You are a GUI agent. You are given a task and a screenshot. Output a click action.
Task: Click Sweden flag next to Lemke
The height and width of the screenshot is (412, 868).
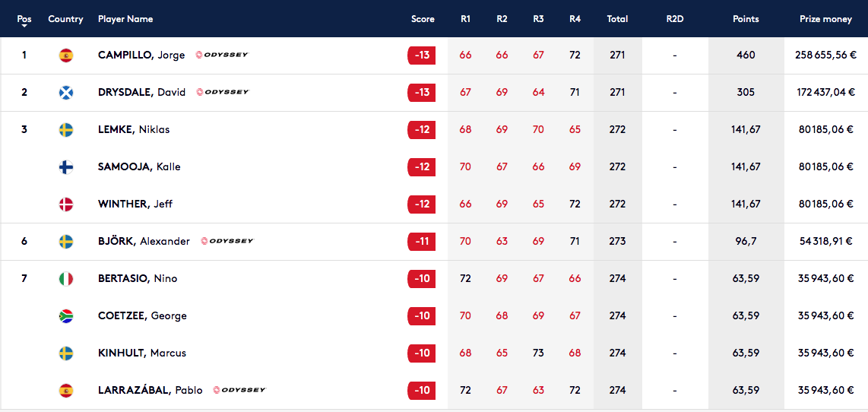pos(66,129)
